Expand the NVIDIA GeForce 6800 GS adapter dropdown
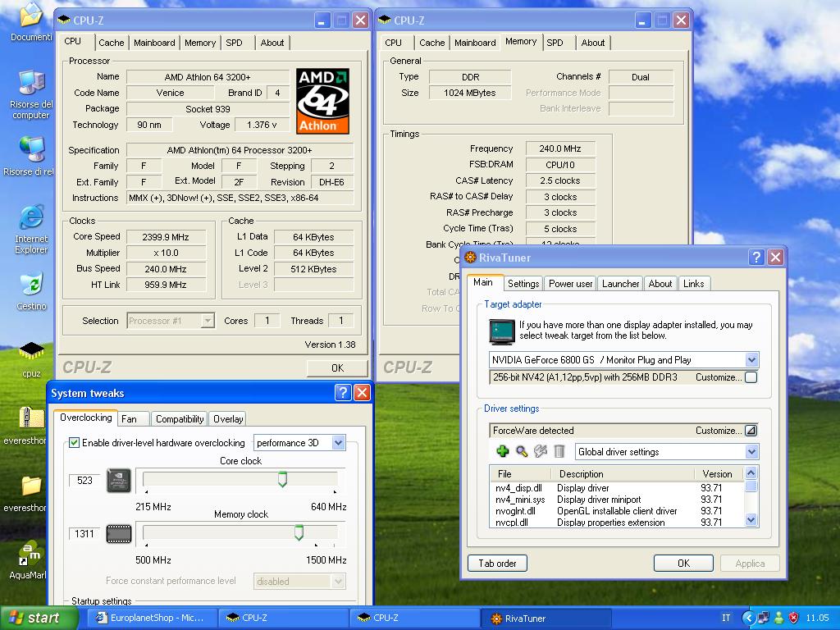Image resolution: width=840 pixels, height=630 pixels. click(751, 359)
